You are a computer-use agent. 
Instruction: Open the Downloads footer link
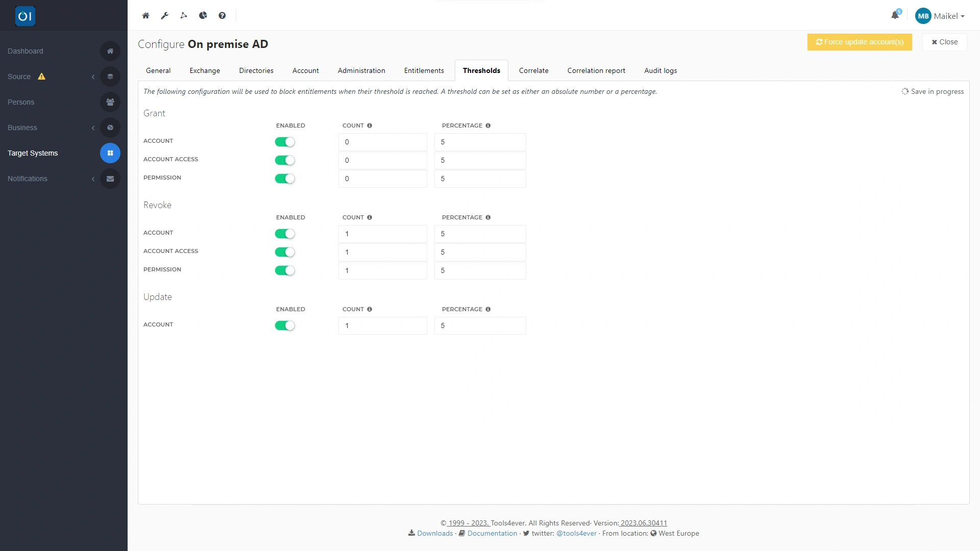pos(435,533)
